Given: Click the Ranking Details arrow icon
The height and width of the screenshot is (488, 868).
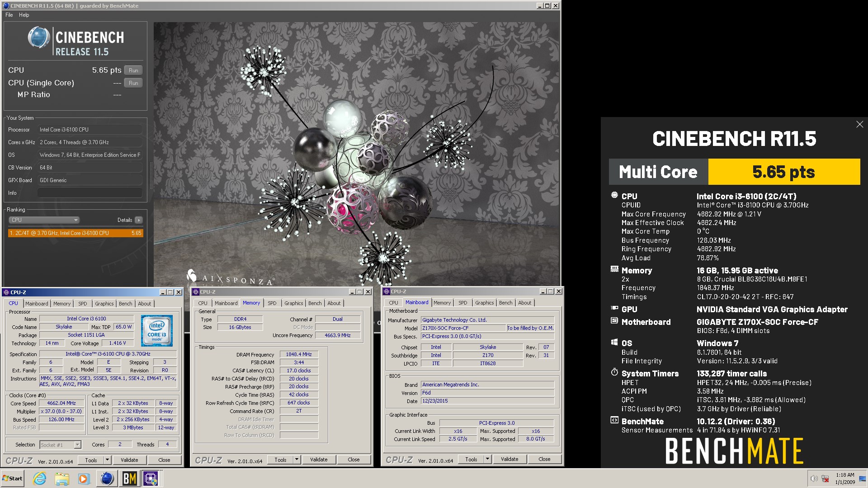Looking at the screenshot, I should [138, 220].
